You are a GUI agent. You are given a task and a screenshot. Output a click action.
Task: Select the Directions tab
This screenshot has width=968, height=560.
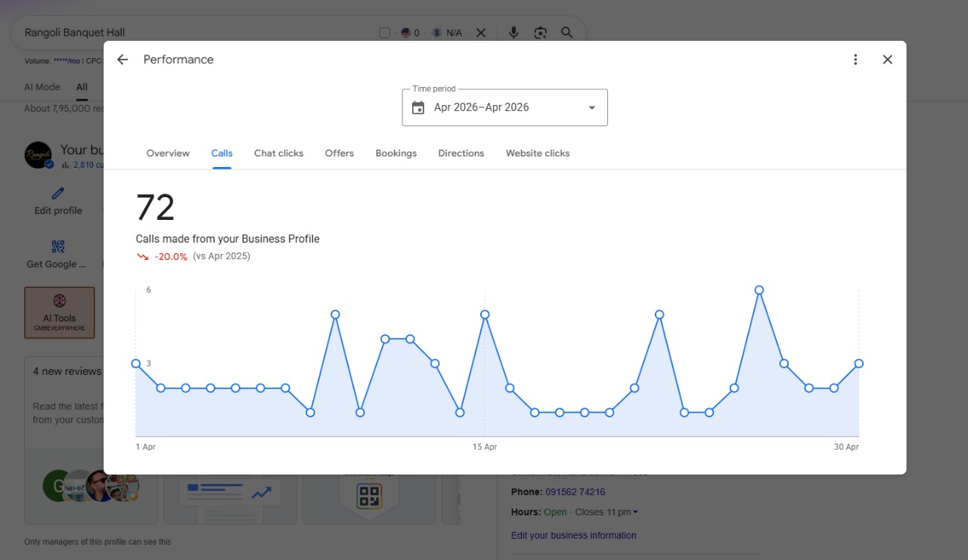461,153
